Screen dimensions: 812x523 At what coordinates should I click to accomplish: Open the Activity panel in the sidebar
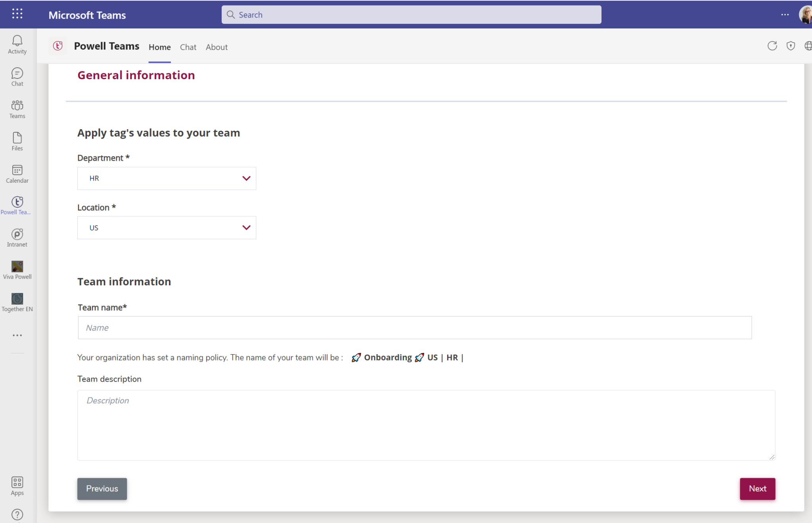coord(17,44)
